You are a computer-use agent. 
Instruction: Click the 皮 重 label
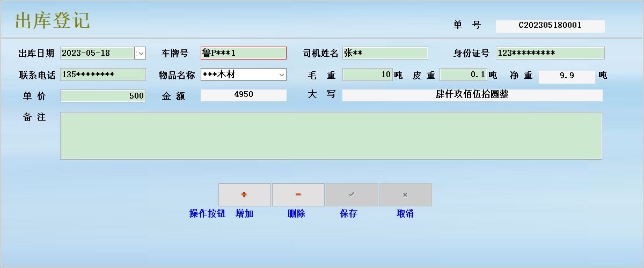tap(423, 75)
